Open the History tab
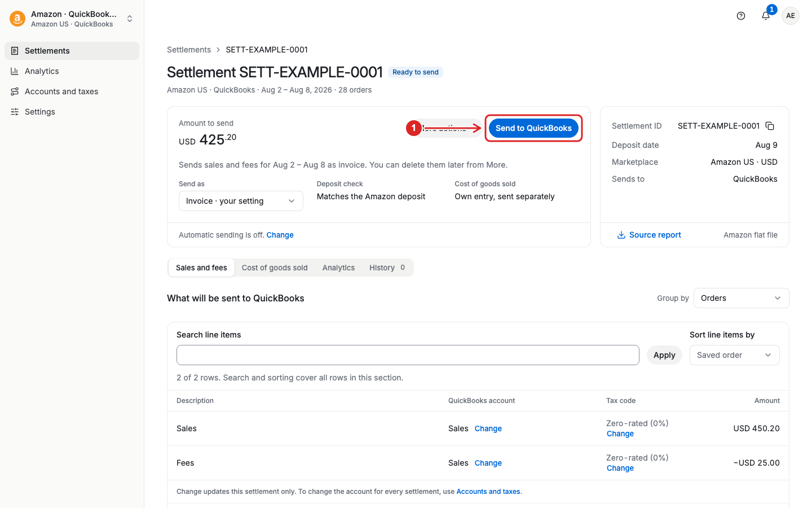Screen dimensions: 812x508 [x=387, y=268]
